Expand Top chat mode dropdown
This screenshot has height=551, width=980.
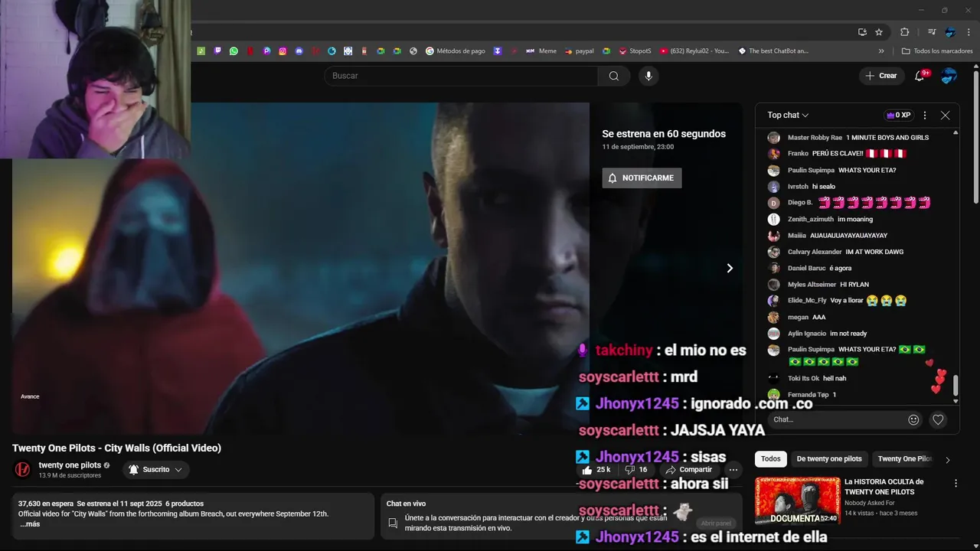tap(788, 115)
